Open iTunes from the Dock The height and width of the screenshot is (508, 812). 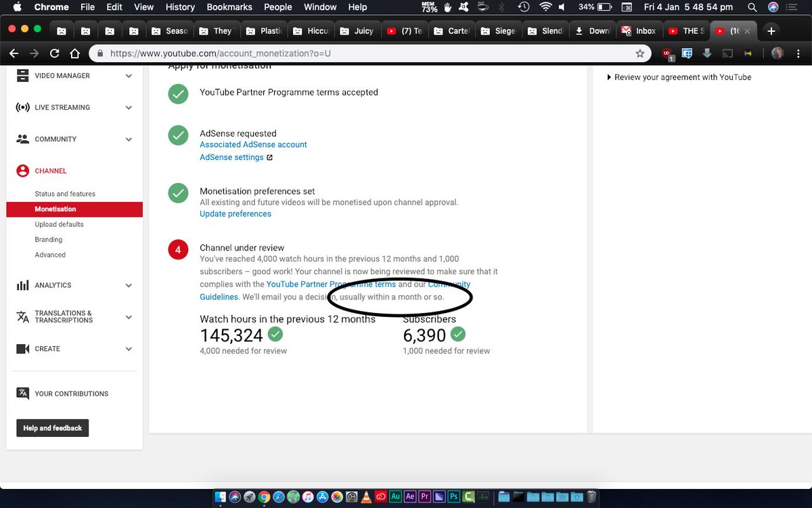click(307, 496)
